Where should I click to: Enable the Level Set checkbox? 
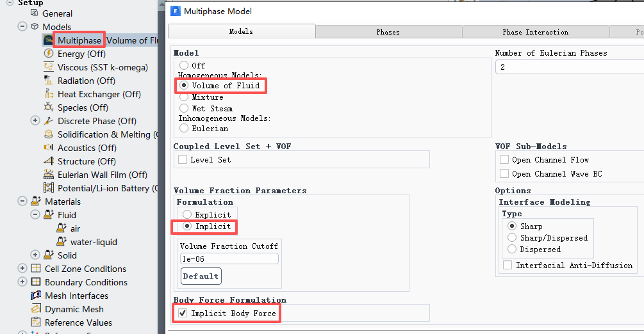click(x=183, y=159)
